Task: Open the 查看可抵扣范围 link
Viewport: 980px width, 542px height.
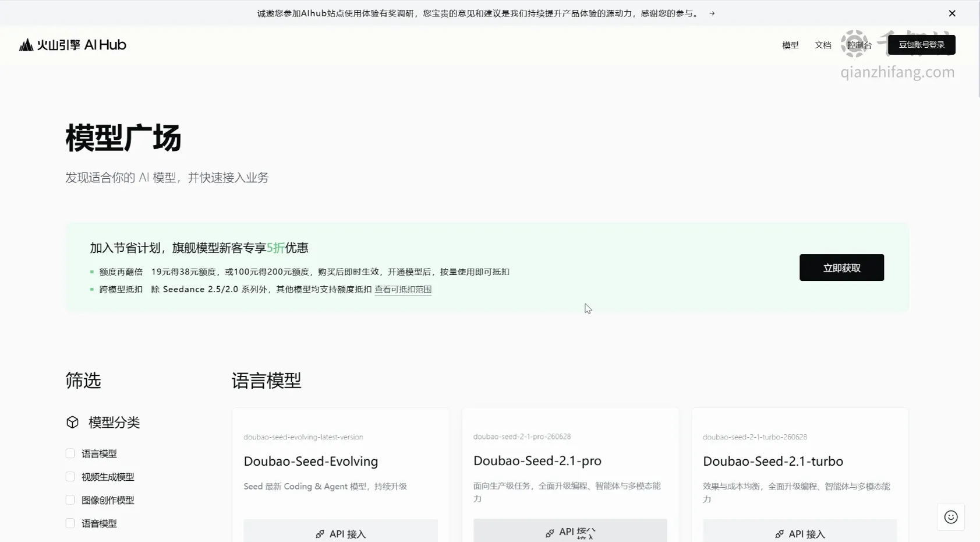Action: point(403,290)
